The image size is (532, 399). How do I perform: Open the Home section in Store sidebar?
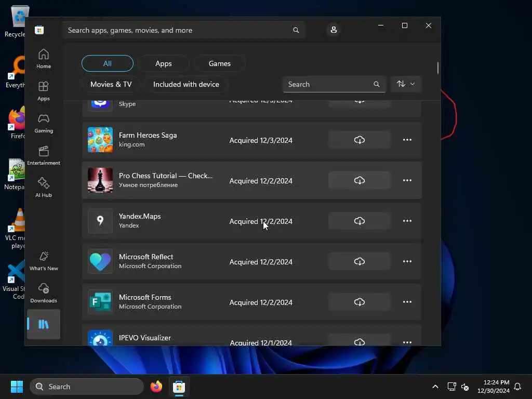pyautogui.click(x=44, y=58)
